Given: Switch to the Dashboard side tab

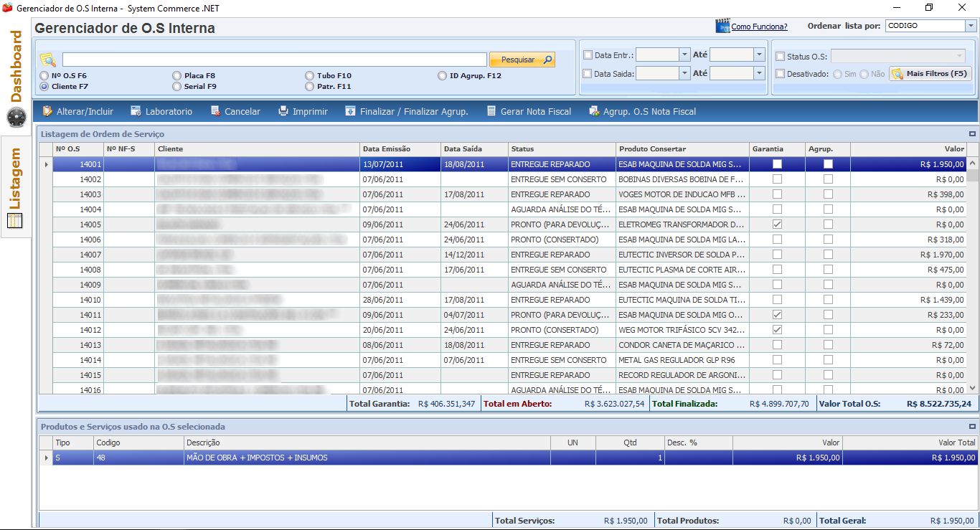Looking at the screenshot, I should 16,66.
